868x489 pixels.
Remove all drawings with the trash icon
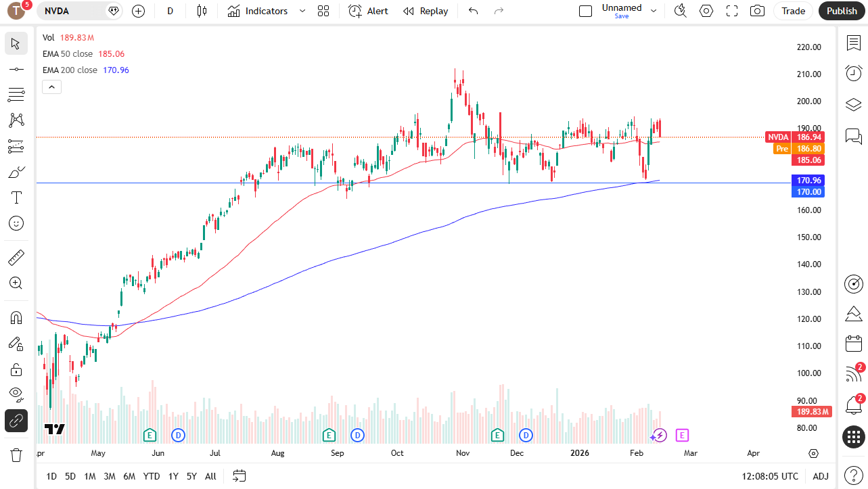(16, 455)
